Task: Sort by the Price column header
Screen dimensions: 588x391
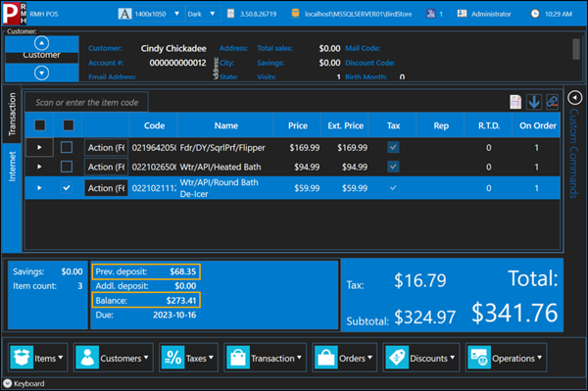Action: pyautogui.click(x=298, y=125)
